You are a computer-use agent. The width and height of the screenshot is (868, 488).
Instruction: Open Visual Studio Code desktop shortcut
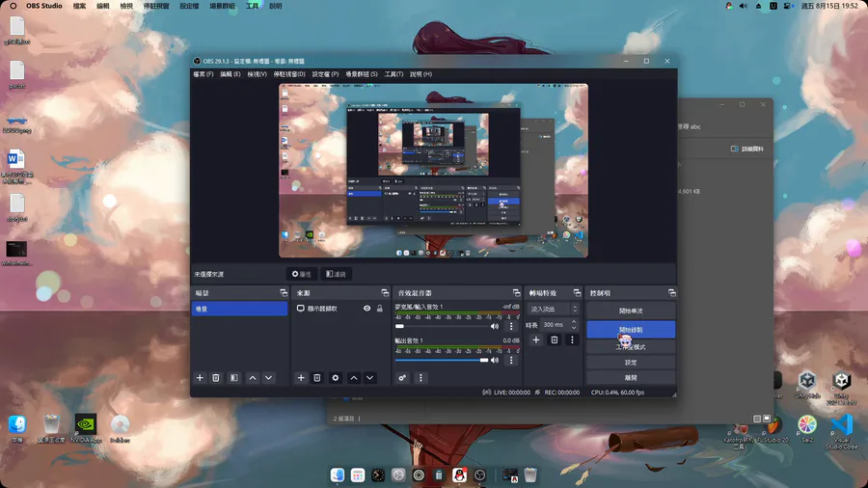point(842,430)
